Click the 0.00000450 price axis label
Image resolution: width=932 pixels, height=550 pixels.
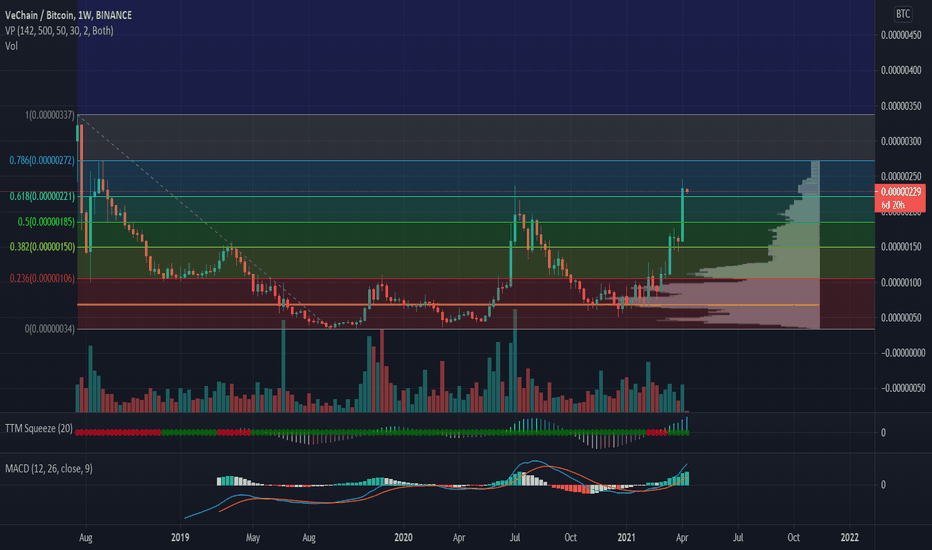901,36
